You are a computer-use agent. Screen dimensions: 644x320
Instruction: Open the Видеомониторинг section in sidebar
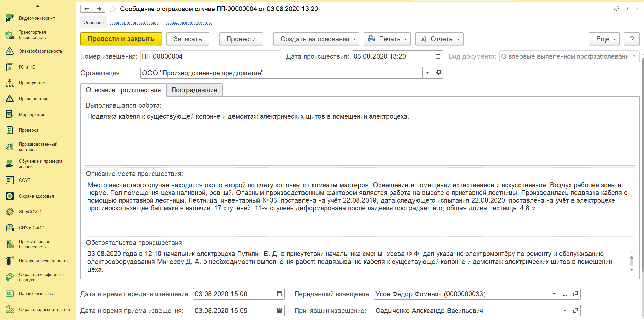[x=36, y=18]
